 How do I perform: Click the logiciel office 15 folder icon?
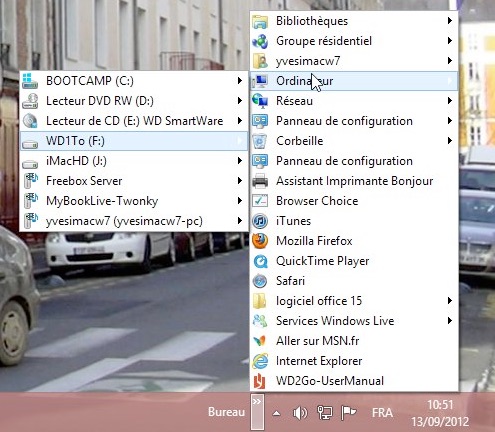260,301
